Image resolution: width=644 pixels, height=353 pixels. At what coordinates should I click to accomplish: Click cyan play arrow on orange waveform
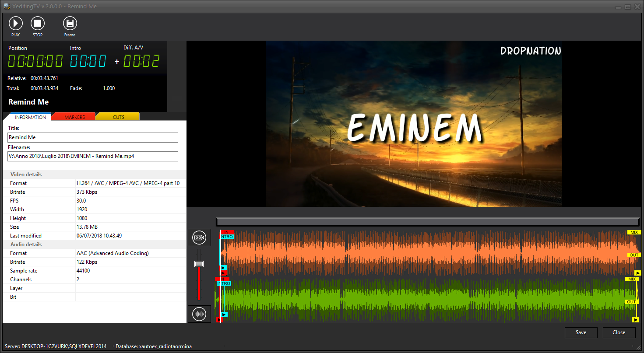[223, 268]
